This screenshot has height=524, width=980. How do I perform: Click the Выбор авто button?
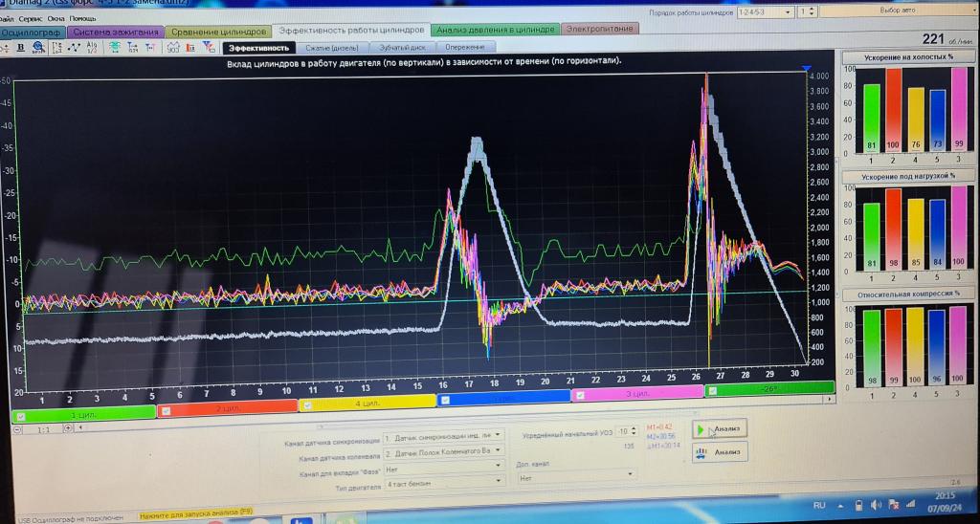coord(897,11)
